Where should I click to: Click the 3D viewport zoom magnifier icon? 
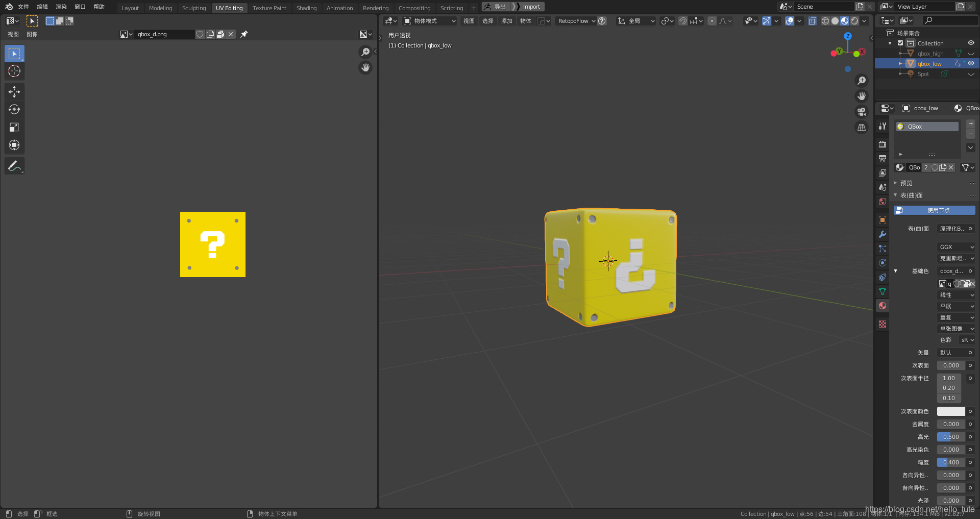pyautogui.click(x=862, y=81)
